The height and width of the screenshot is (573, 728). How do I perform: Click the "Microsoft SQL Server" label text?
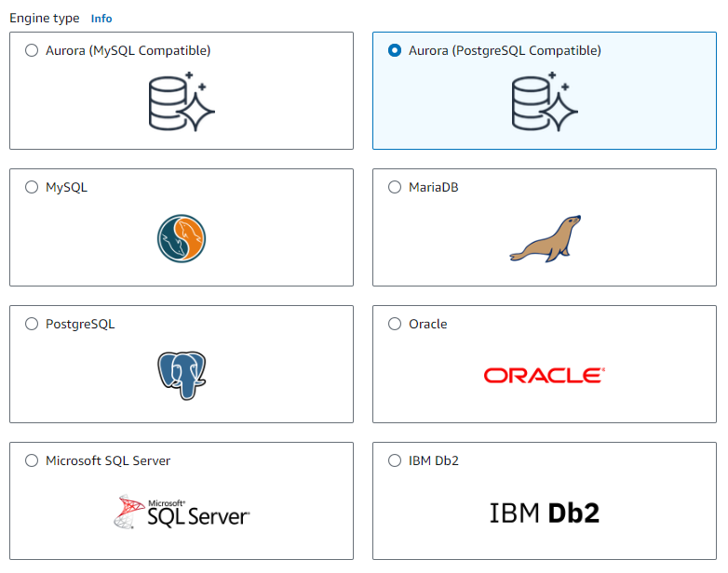[108, 460]
